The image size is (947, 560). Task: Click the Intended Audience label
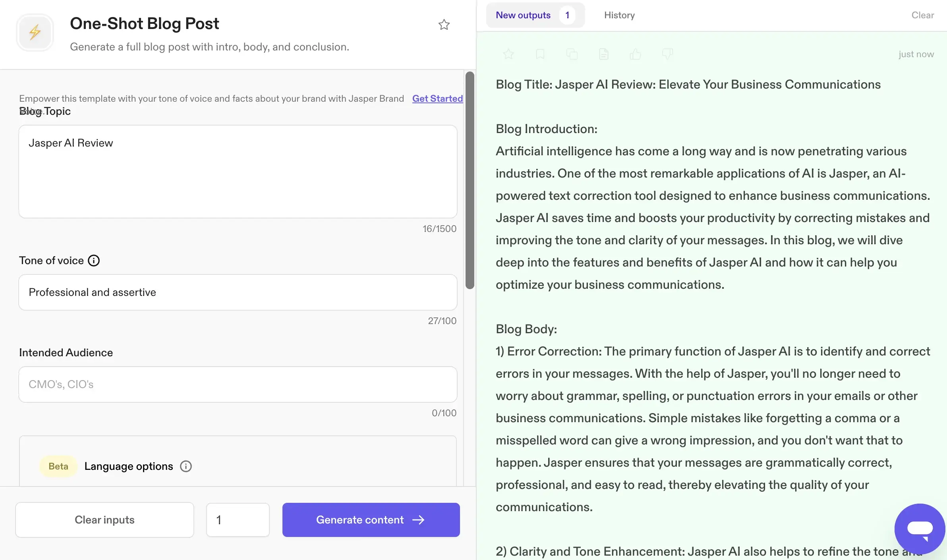[x=66, y=353]
